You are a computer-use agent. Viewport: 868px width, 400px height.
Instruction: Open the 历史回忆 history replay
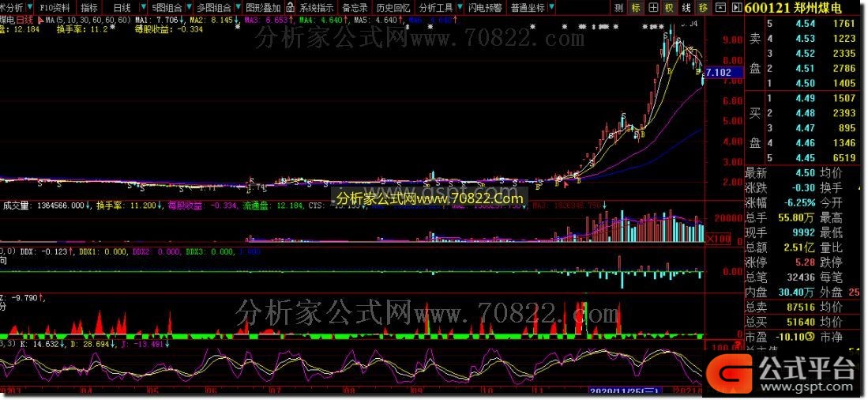pyautogui.click(x=393, y=7)
